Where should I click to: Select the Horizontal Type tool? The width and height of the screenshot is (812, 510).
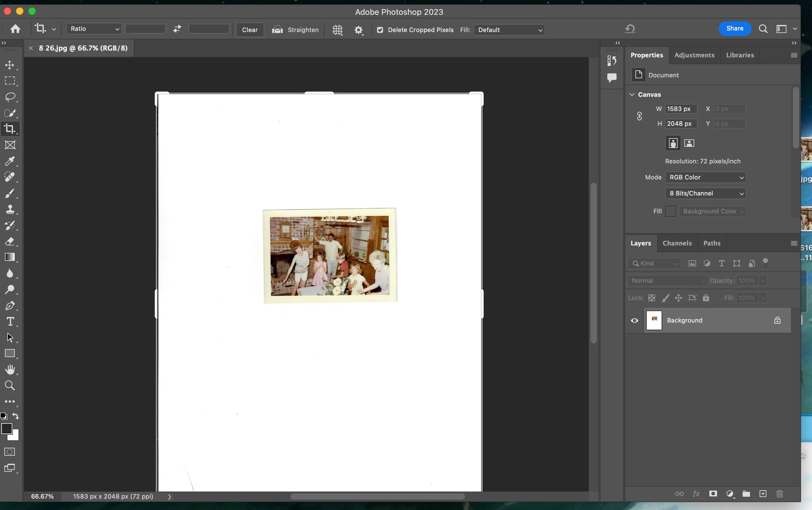click(x=10, y=322)
